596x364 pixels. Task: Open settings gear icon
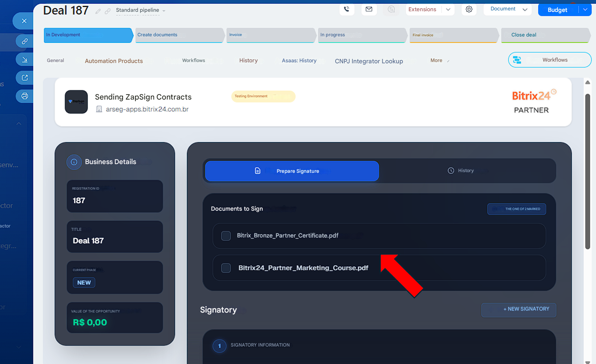469,9
